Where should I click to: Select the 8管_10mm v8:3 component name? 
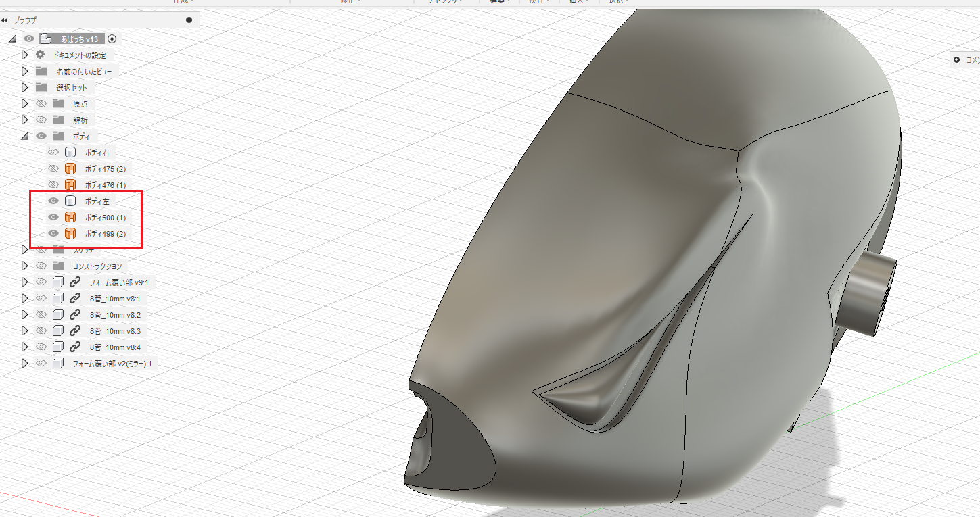coord(115,331)
